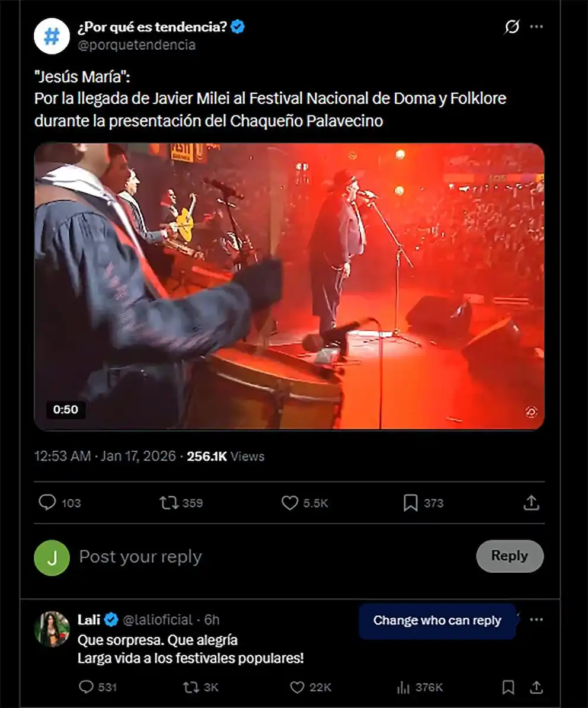Click the reply comment icon showing 103

pyautogui.click(x=47, y=503)
